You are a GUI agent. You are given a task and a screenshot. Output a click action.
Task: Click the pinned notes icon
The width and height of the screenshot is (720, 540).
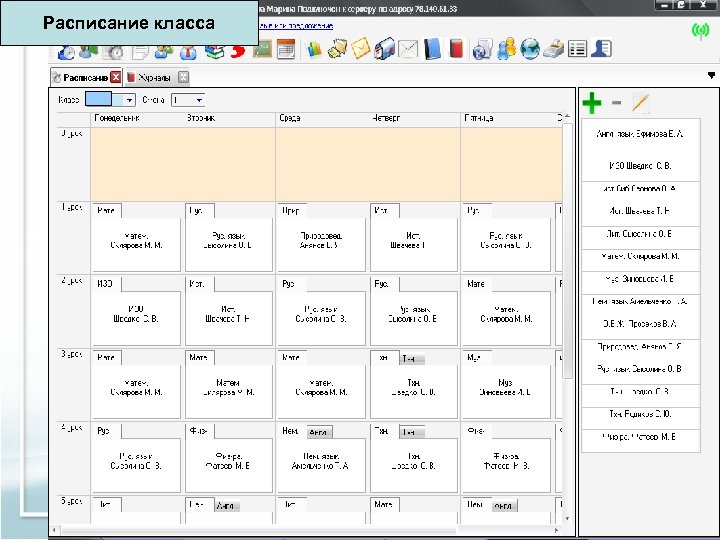pyautogui.click(x=338, y=49)
